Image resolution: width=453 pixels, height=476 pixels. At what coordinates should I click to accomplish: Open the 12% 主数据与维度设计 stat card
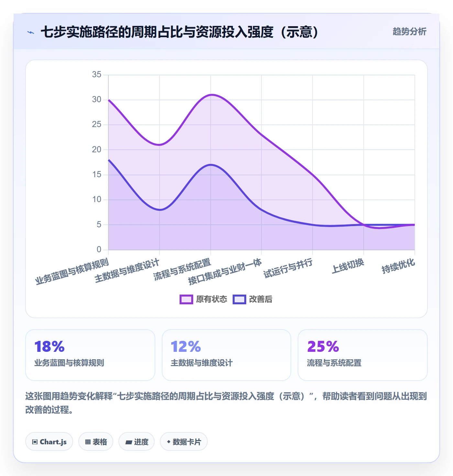[x=226, y=355]
